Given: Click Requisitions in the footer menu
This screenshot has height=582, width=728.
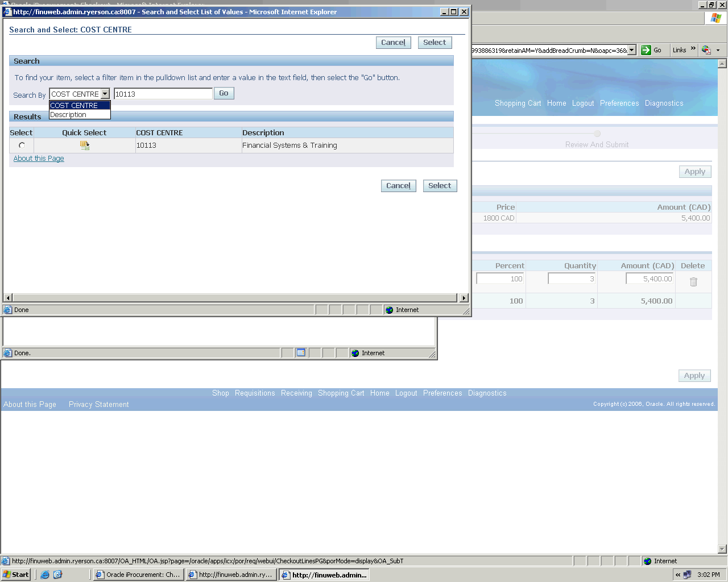Looking at the screenshot, I should point(255,393).
